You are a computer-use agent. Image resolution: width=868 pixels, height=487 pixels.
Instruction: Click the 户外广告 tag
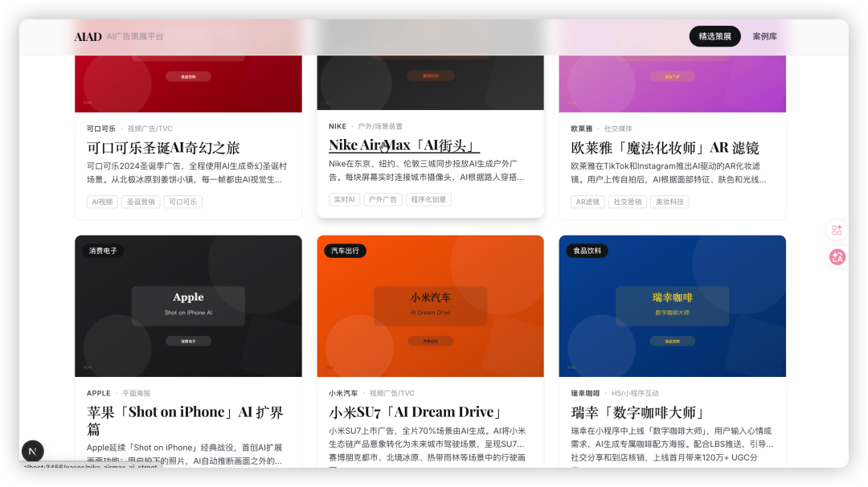coord(383,200)
